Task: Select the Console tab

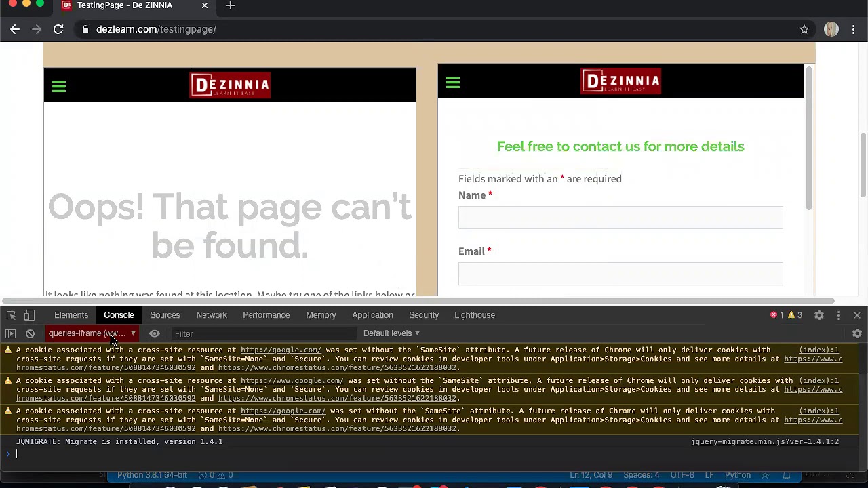Action: click(x=119, y=315)
